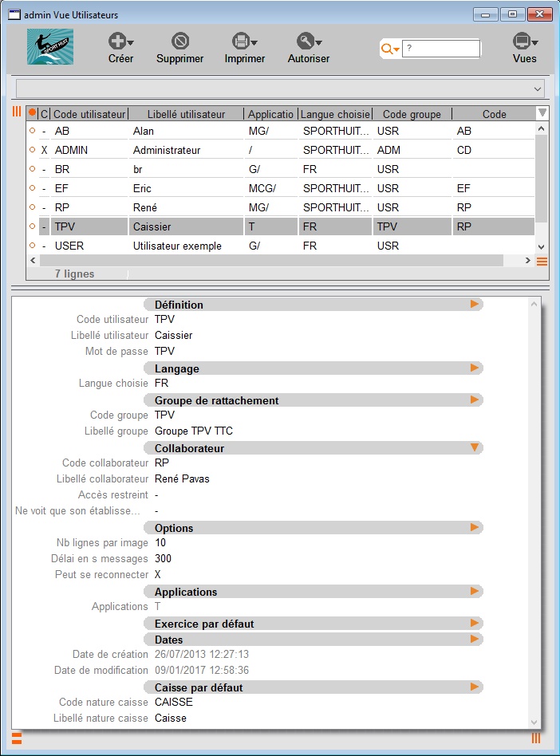Image resolution: width=560 pixels, height=756 pixels.
Task: Click the table horizontal scroll left arrow
Action: [x=33, y=260]
